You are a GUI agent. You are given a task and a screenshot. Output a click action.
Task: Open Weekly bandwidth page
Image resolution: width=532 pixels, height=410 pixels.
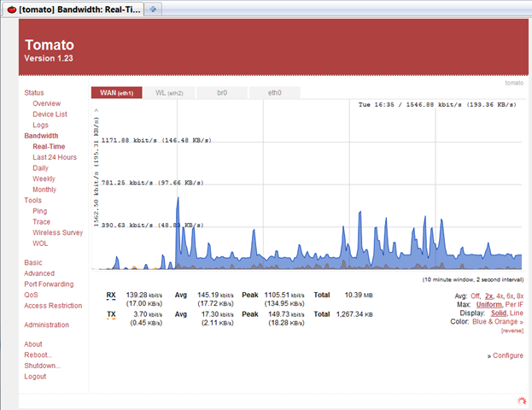pos(44,179)
